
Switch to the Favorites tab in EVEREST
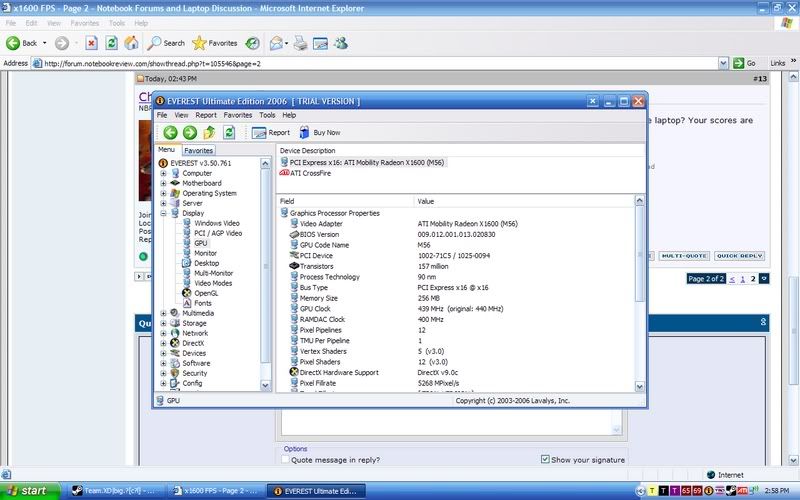tap(198, 150)
